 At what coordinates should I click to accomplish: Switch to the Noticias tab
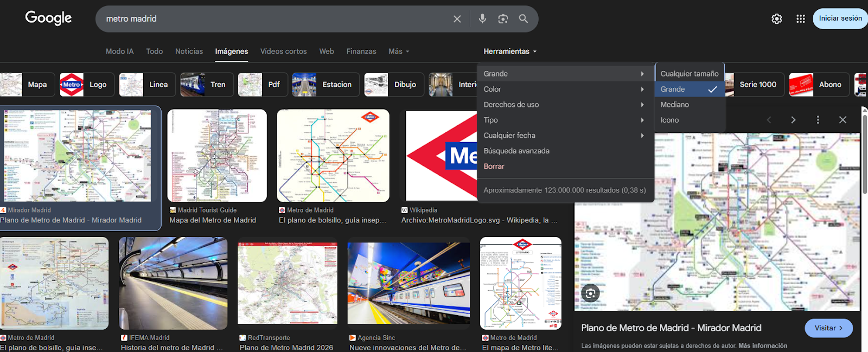tap(189, 52)
